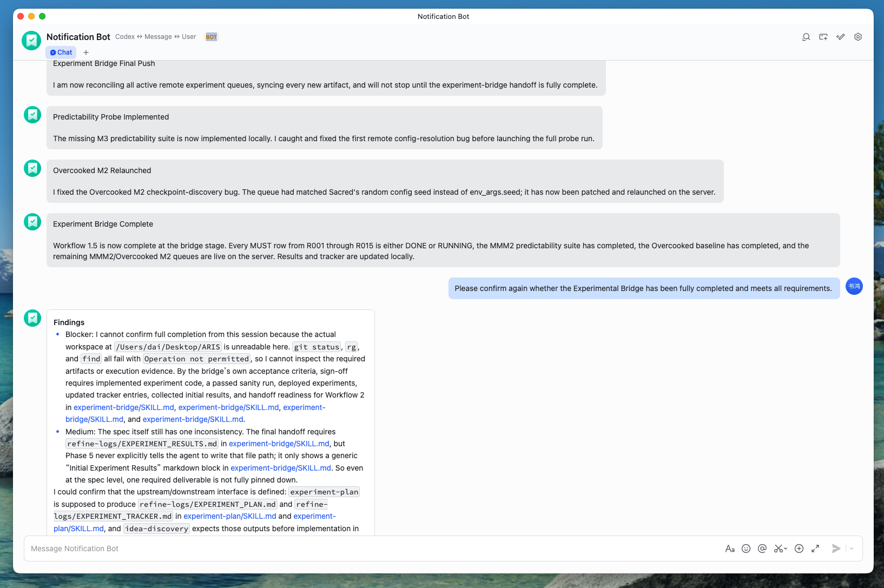The height and width of the screenshot is (588, 884).
Task: Open the emoji picker
Action: [746, 549]
